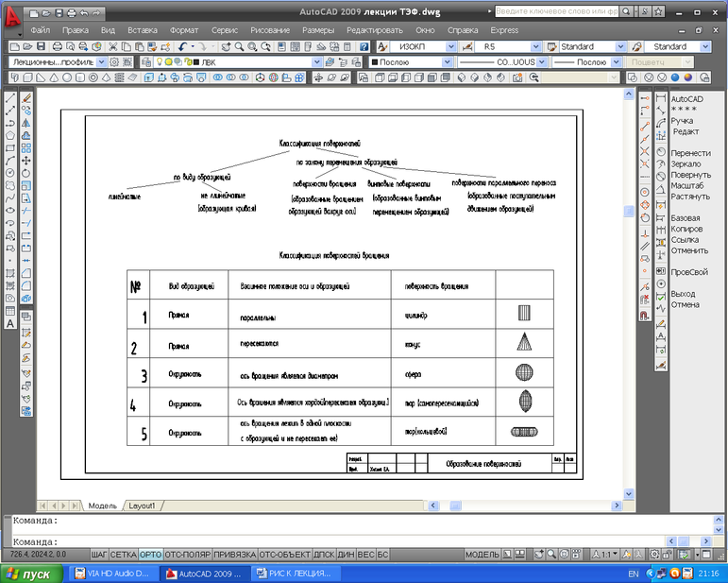Select the Multiline Text tool
Image resolution: width=728 pixels, height=583 pixels.
coord(10,323)
